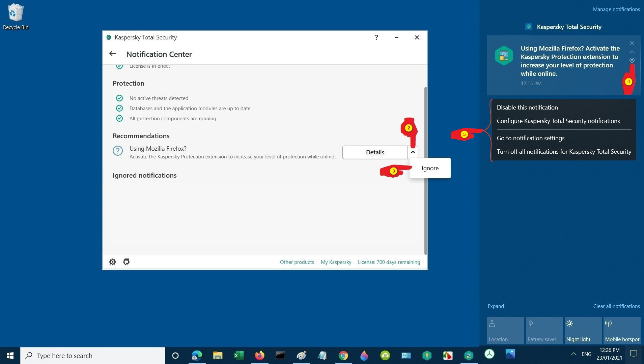Go back using the arrow icon
Screen dimensions: 644x364
click(x=113, y=54)
